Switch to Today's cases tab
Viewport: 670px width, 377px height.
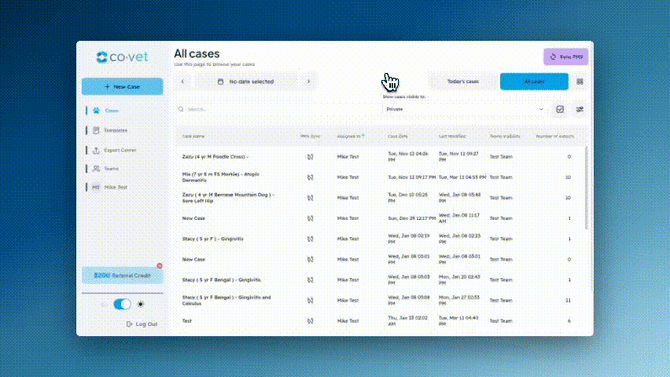[463, 81]
